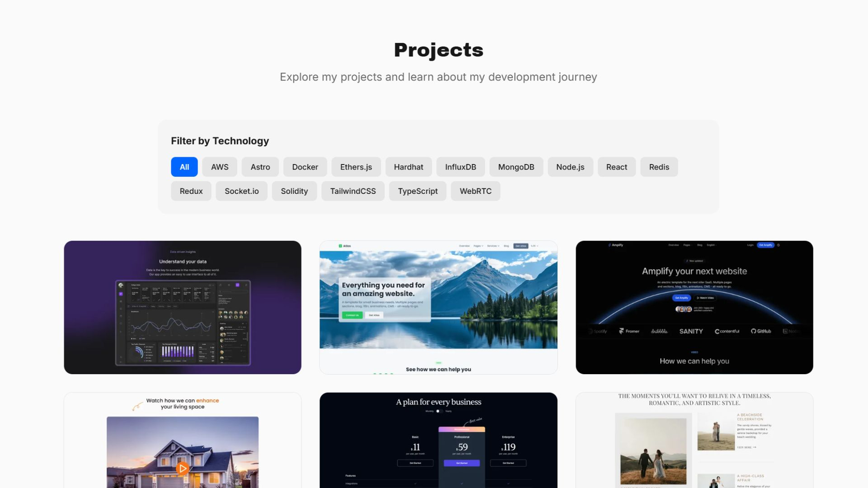Viewport: 868px width, 488px height.
Task: Show TypeScript projects only
Action: coord(418,191)
